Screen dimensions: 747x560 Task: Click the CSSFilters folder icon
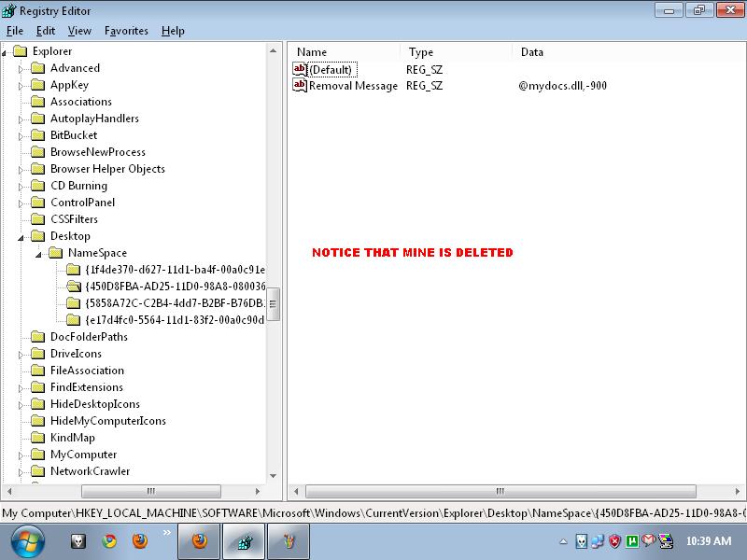(x=37, y=219)
